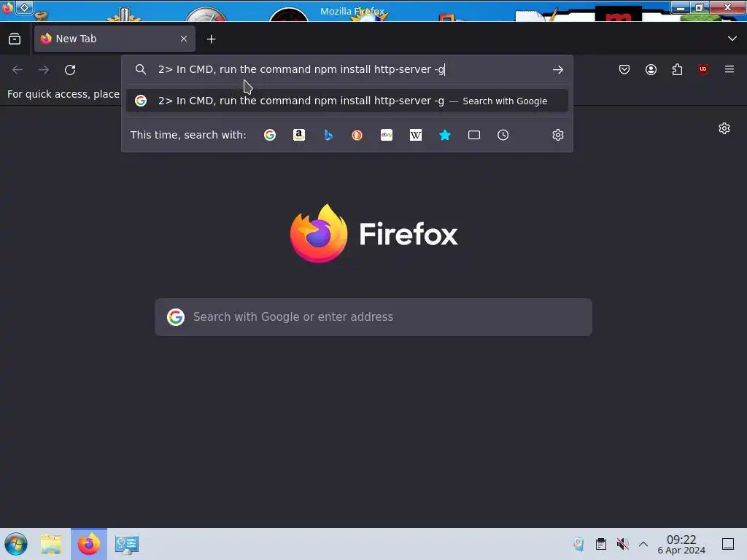Image resolution: width=747 pixels, height=560 pixels.
Task: Open the Firefox account menu
Action: [x=651, y=69]
